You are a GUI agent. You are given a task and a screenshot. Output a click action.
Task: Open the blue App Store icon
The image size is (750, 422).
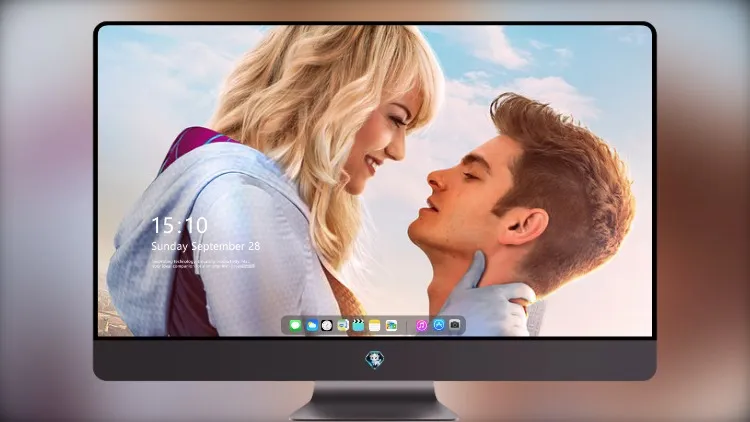(439, 325)
